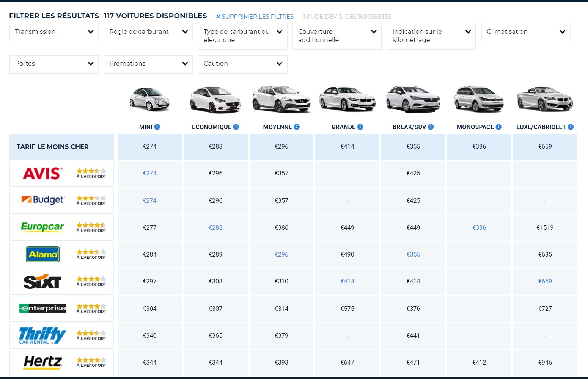
Task: Click Hertz Grande price €647
Action: tap(347, 362)
